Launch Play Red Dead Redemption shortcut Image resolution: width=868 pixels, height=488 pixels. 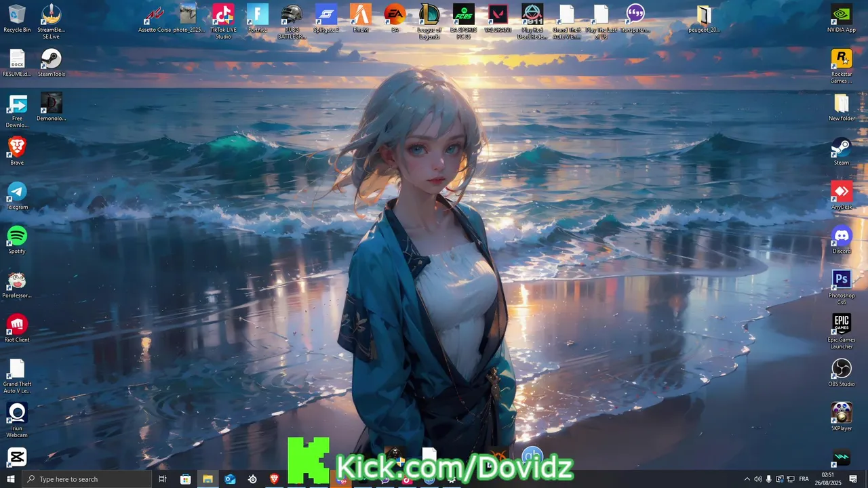pos(532,21)
